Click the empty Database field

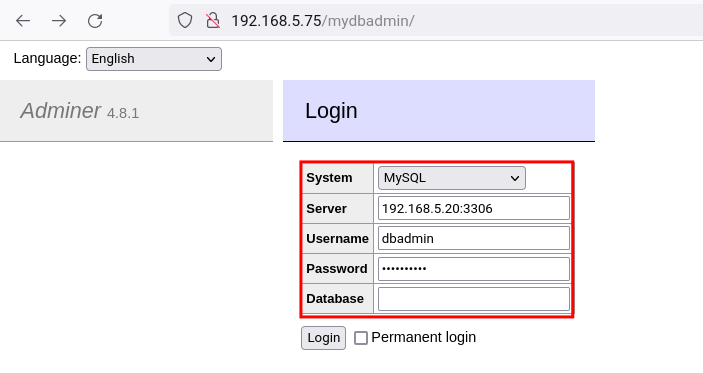[x=473, y=299]
